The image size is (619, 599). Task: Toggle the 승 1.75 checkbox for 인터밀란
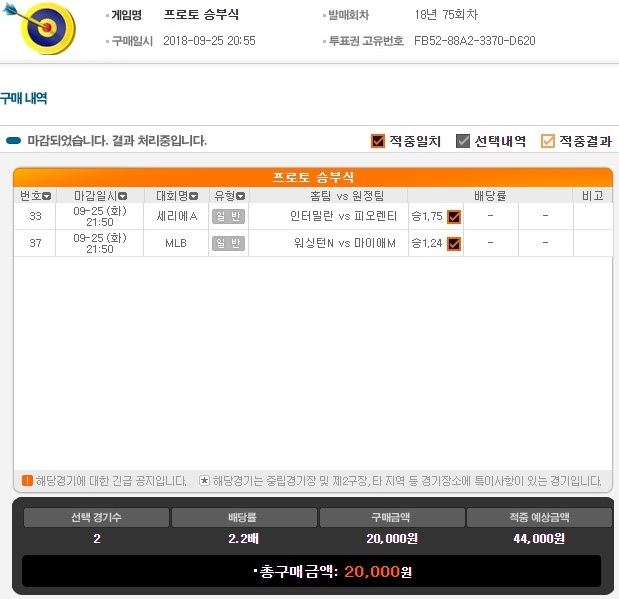(x=454, y=216)
